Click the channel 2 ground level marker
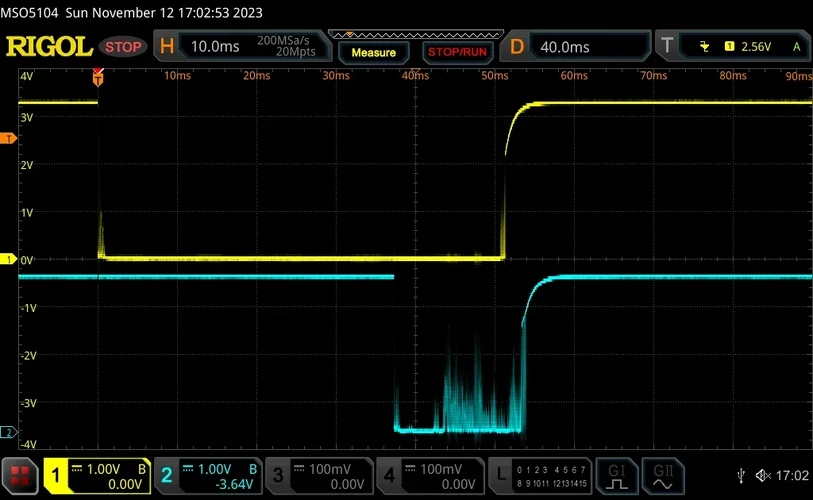Viewport: 813px width, 500px height. point(9,432)
